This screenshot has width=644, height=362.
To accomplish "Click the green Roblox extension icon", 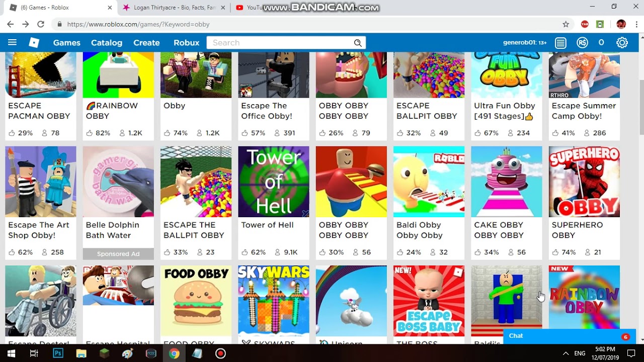I will coord(600,24).
